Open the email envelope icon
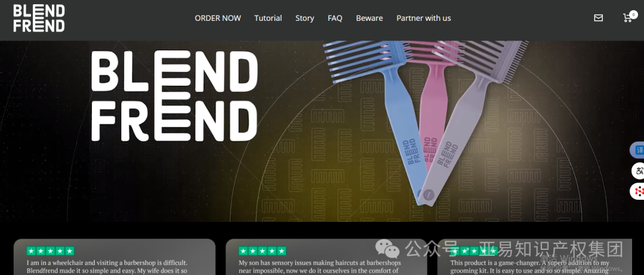 coord(599,18)
